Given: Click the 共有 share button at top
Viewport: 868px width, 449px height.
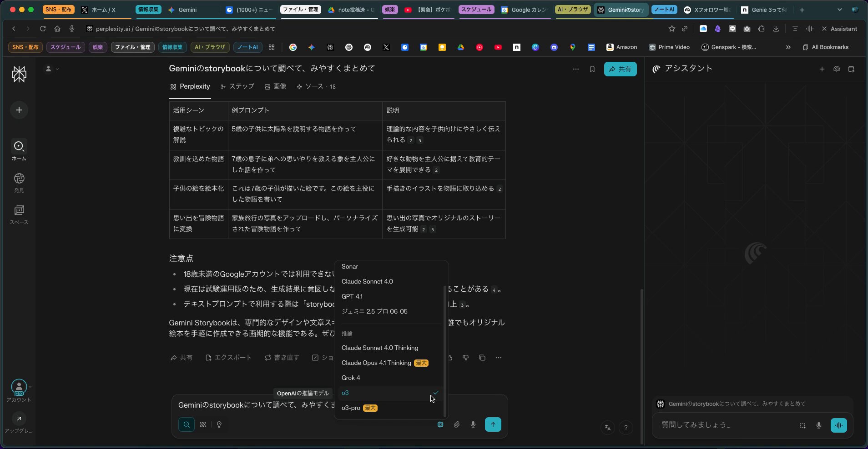Looking at the screenshot, I should (x=620, y=69).
